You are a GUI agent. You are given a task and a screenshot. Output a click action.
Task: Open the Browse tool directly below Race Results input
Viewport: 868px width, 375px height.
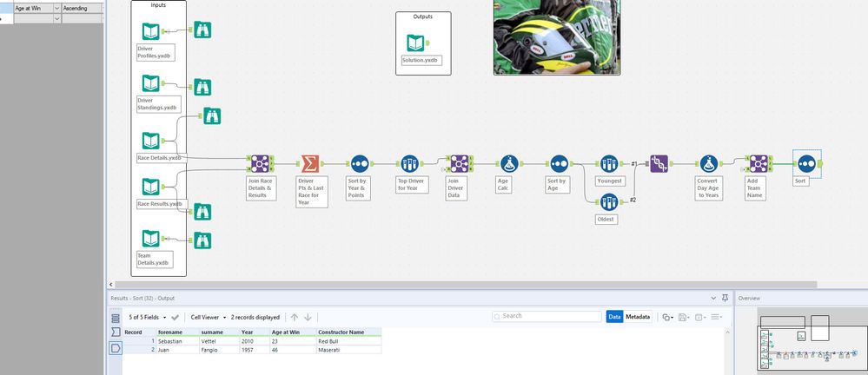coord(202,212)
